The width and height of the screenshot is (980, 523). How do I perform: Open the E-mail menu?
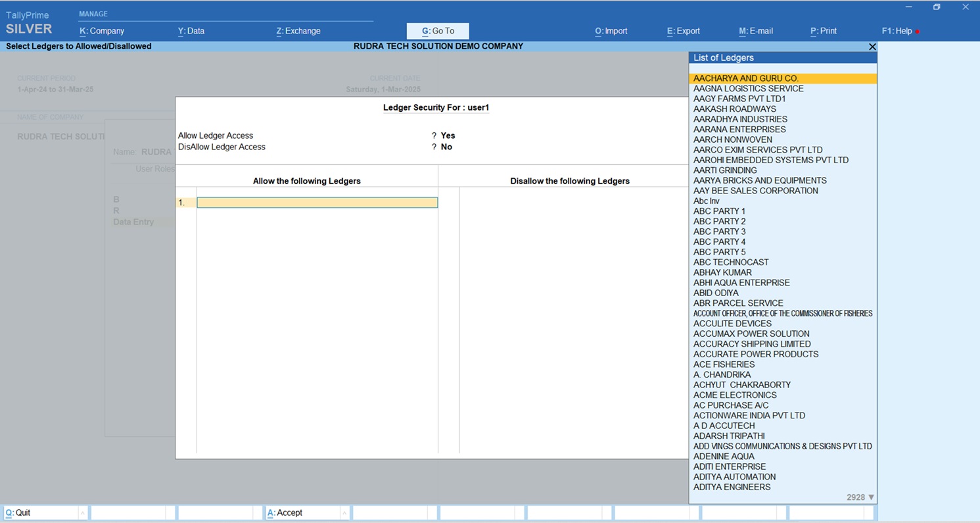coord(756,31)
